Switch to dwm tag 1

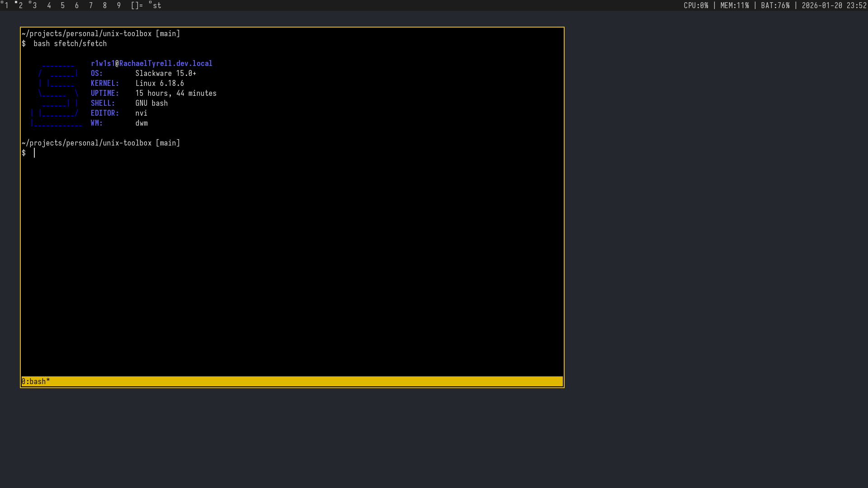[6, 5]
